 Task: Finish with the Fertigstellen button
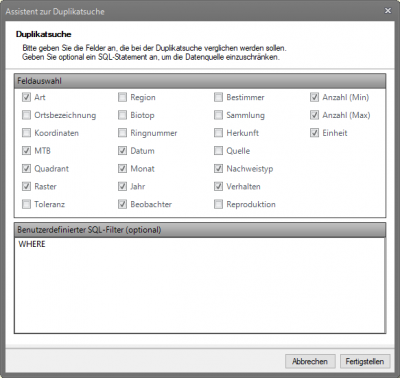365,361
